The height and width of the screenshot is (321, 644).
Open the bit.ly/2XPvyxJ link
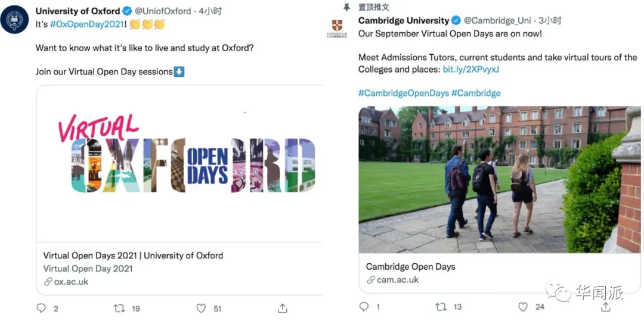[470, 69]
